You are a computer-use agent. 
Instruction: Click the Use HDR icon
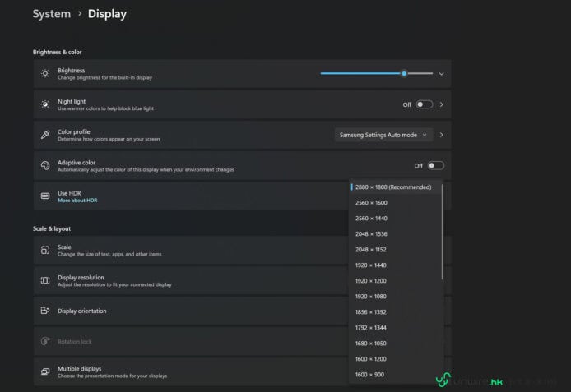(45, 196)
